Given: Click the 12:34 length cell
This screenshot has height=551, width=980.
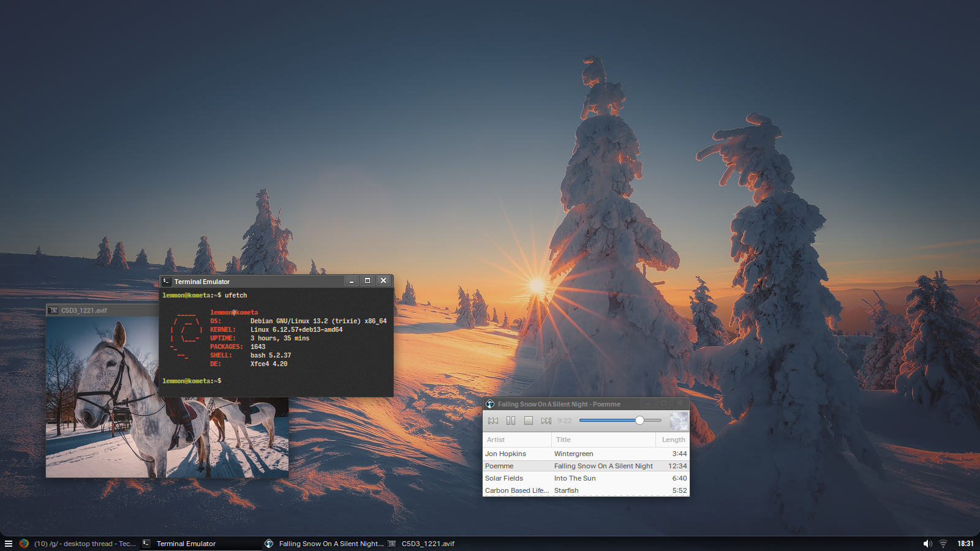Looking at the screenshot, I should [x=677, y=466].
